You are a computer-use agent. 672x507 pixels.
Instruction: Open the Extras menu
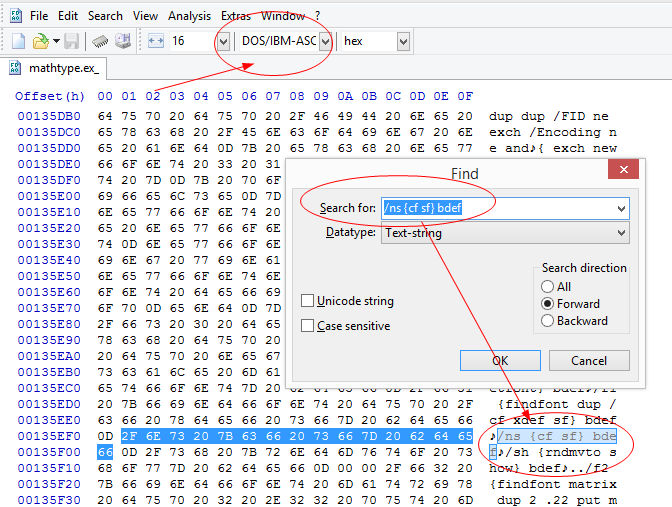(236, 16)
